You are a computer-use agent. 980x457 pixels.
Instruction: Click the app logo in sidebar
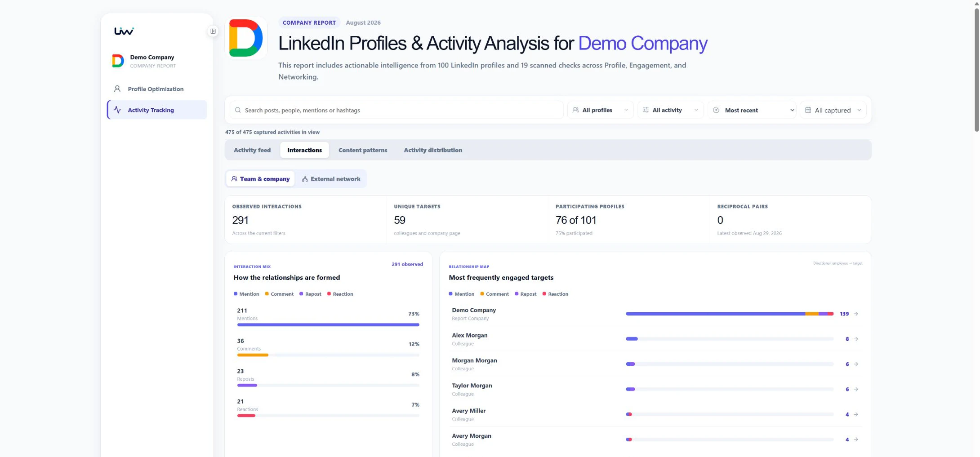124,31
